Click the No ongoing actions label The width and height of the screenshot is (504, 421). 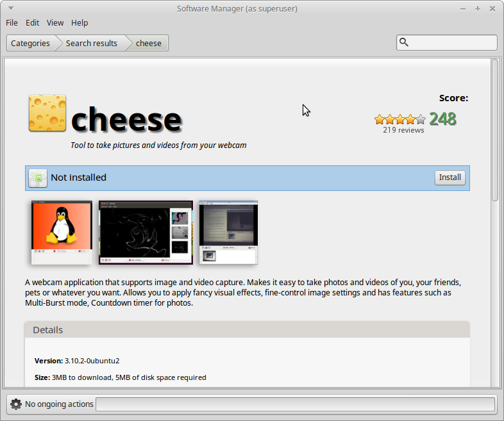tap(59, 404)
